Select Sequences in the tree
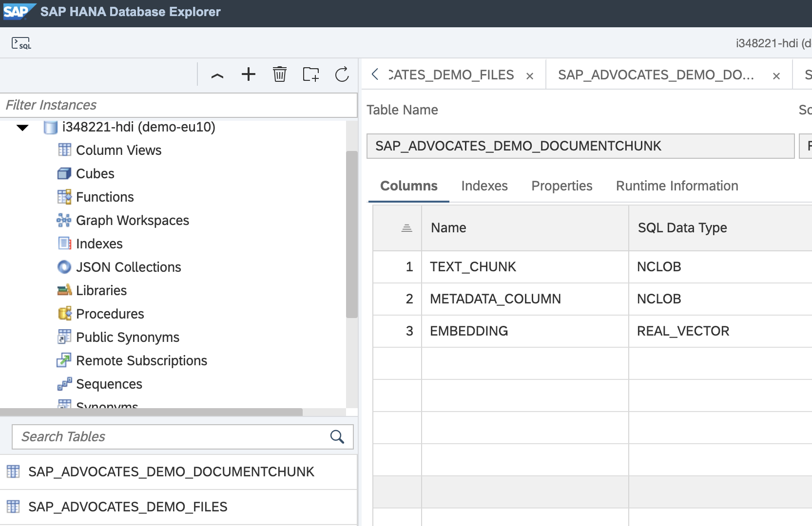This screenshot has width=812, height=526. pyautogui.click(x=109, y=384)
